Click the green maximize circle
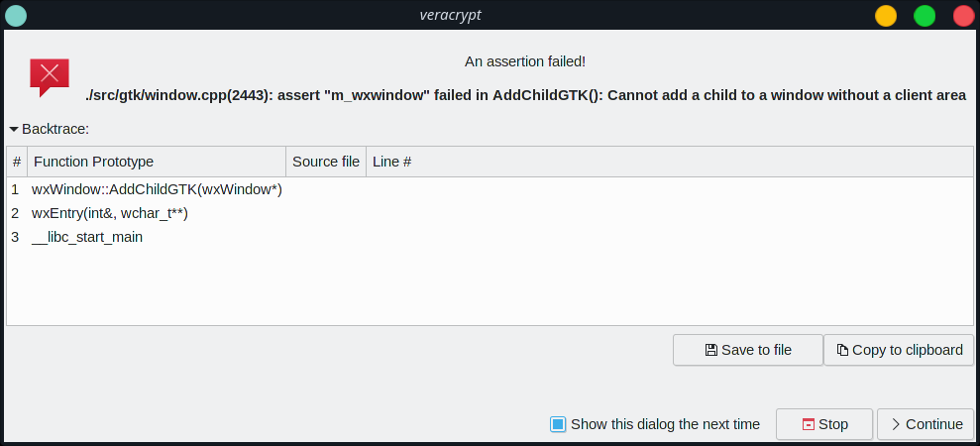980x446 pixels. 925,16
